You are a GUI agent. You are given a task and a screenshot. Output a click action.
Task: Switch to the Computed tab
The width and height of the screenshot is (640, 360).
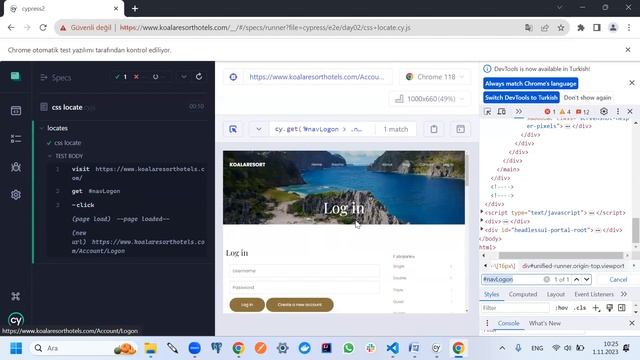[523, 294]
